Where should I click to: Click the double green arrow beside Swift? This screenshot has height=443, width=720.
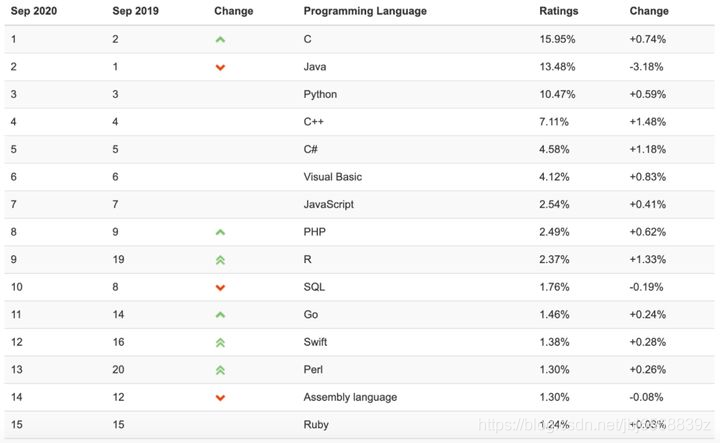pos(220,342)
